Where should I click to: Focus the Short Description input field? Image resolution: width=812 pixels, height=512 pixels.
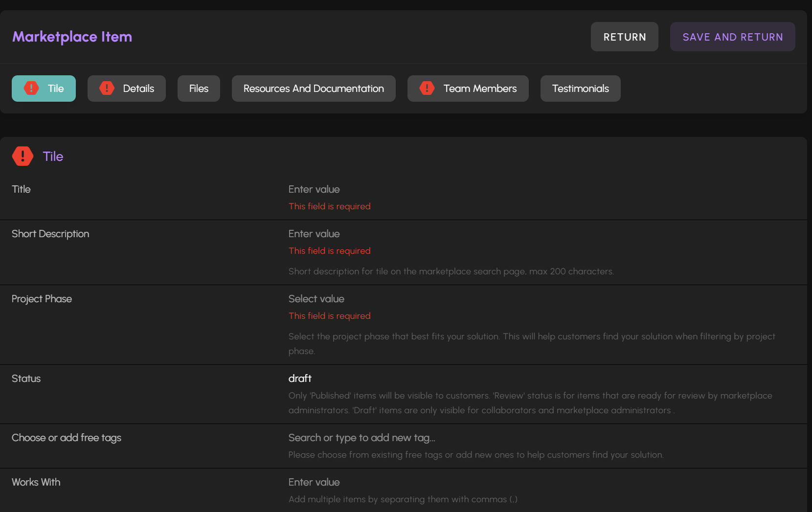click(x=543, y=234)
